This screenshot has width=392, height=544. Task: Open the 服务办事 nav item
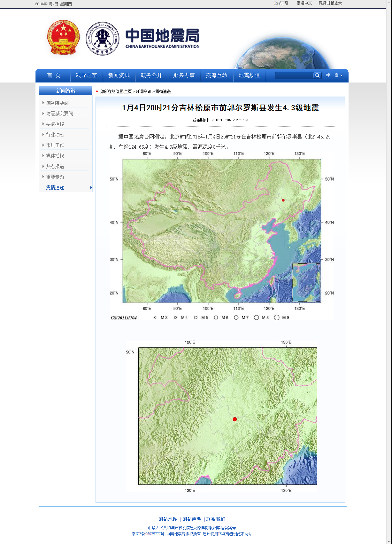184,75
